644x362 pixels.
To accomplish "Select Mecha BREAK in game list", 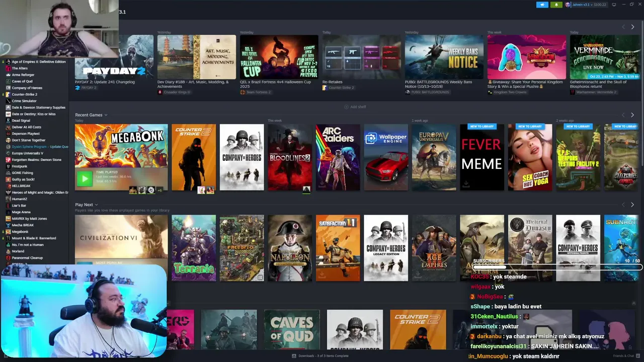I will (x=23, y=225).
